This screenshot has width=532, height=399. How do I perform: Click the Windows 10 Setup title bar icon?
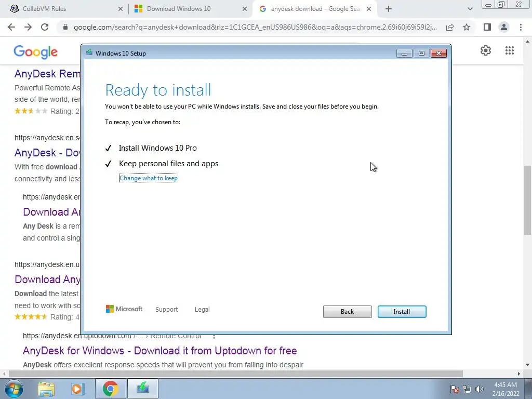tap(89, 52)
